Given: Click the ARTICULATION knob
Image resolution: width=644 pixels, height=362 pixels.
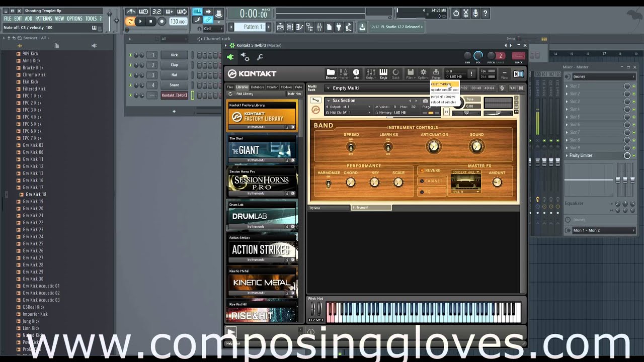Looking at the screenshot, I should coord(434,146).
